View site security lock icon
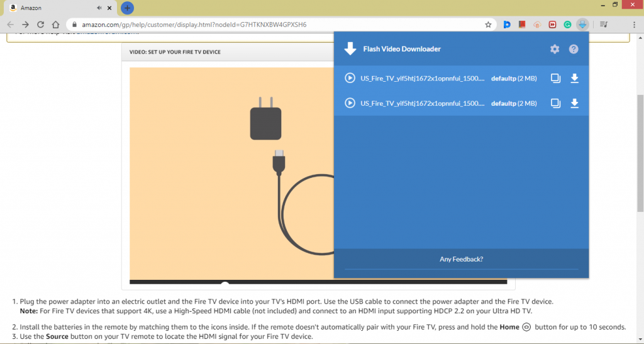This screenshot has height=344, width=644. tap(74, 25)
